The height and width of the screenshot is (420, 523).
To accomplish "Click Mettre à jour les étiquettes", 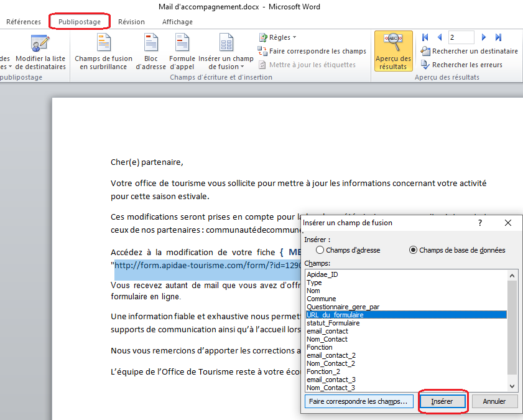I will click(x=307, y=65).
